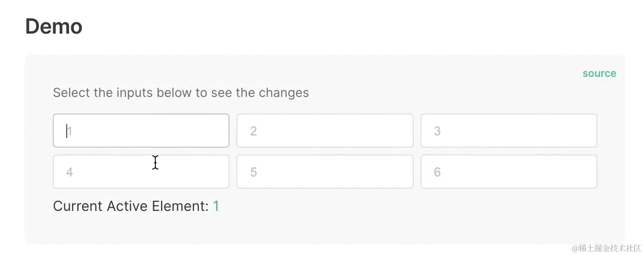This screenshot has width=644, height=255.
Task: Focus the input with placeholder 2
Action: tap(325, 131)
